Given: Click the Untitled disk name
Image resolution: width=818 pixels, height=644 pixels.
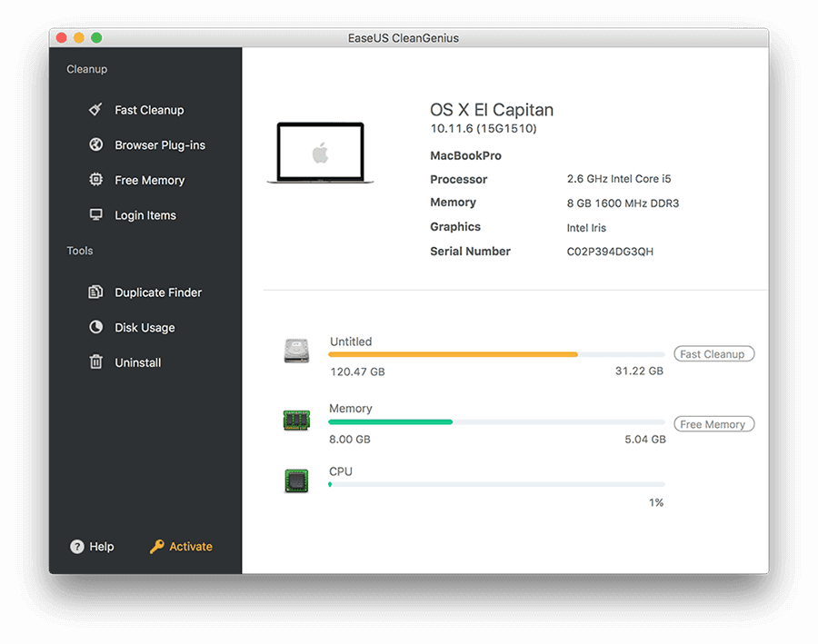Looking at the screenshot, I should coord(351,342).
